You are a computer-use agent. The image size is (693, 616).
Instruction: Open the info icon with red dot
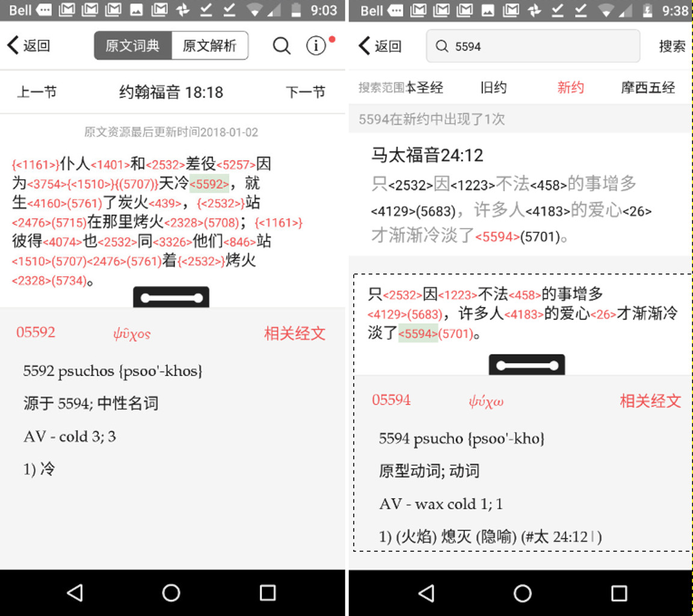[x=316, y=46]
